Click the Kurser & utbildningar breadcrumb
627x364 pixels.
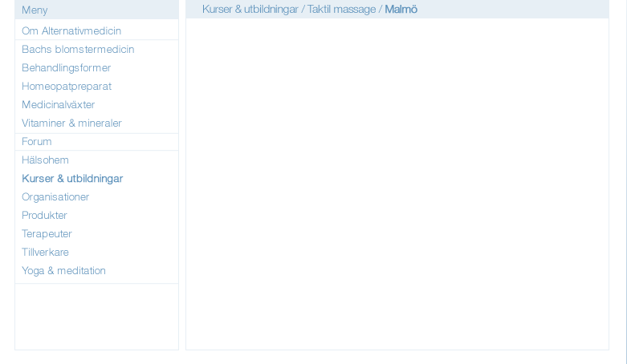pos(250,9)
